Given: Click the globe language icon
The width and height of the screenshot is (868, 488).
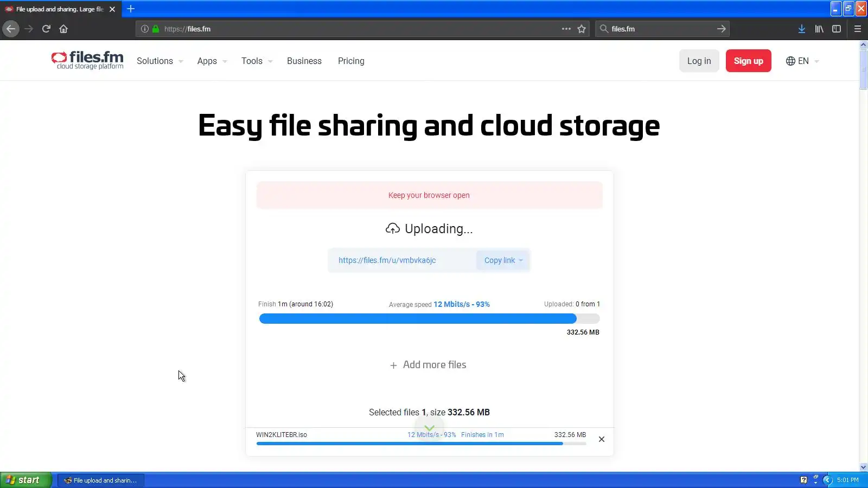Looking at the screenshot, I should pos(790,61).
